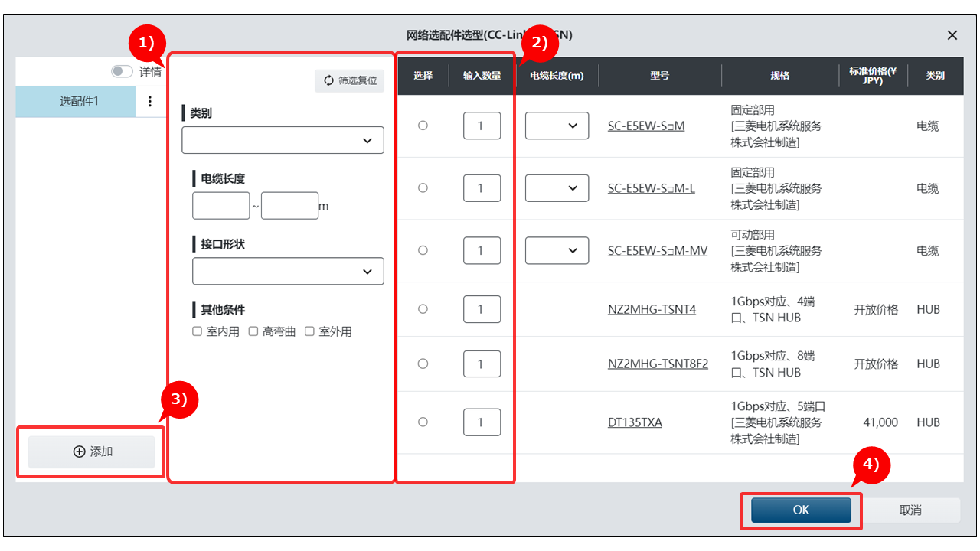The image size is (980, 551).
Task: Open cable length dropdown for SC-E5EW-S□M-L
Action: [x=557, y=188]
